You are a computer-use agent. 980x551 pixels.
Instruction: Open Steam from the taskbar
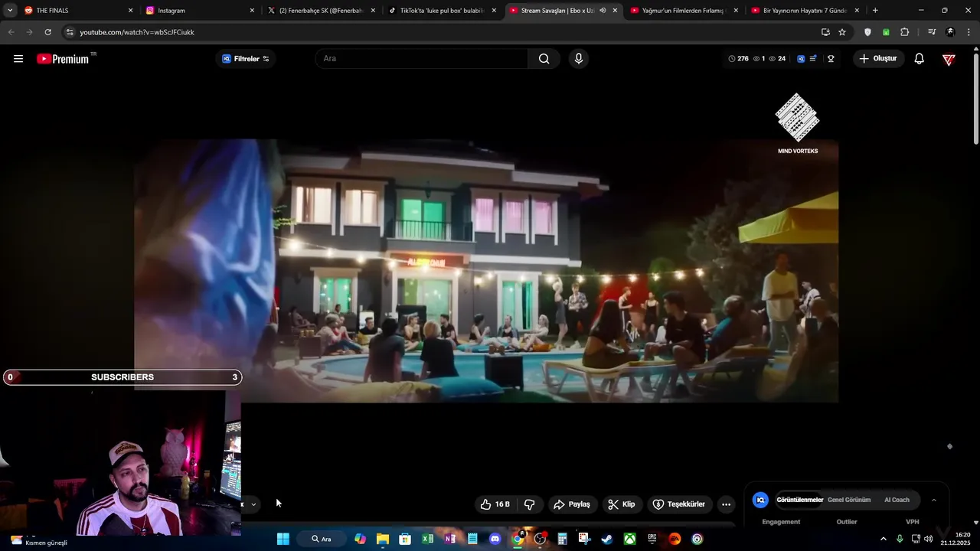(607, 539)
